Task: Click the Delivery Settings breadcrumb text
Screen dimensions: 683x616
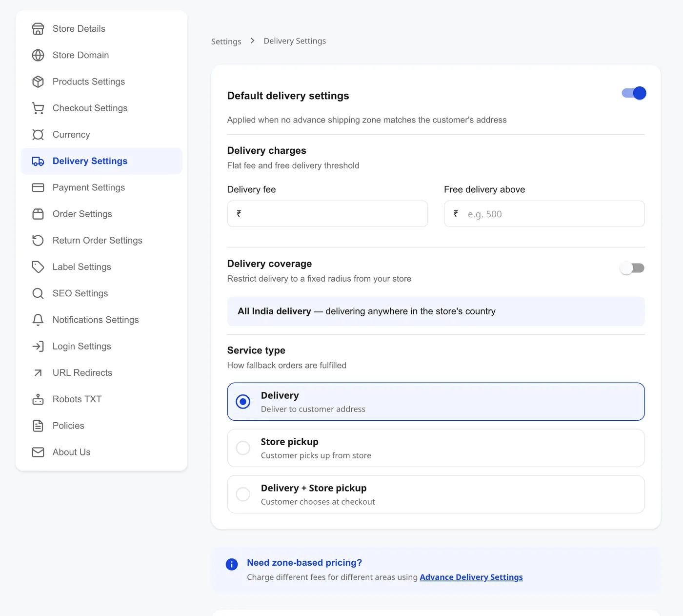Action: (295, 41)
